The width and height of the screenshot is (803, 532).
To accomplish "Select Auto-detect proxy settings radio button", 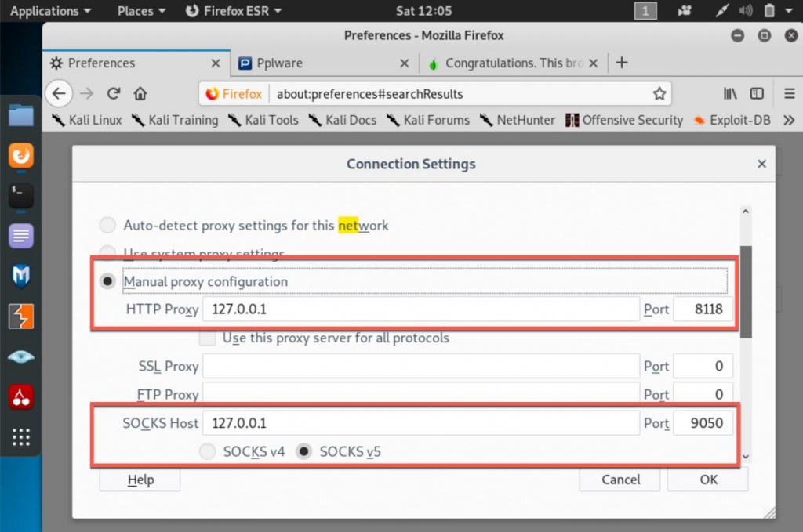I will coord(107,226).
